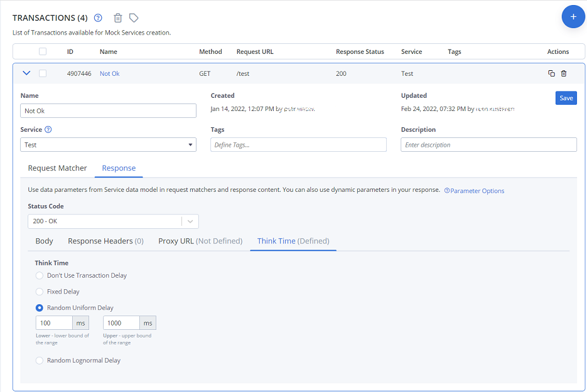Toggle the select-all checkbox in table header
The image size is (587, 392).
(x=43, y=51)
